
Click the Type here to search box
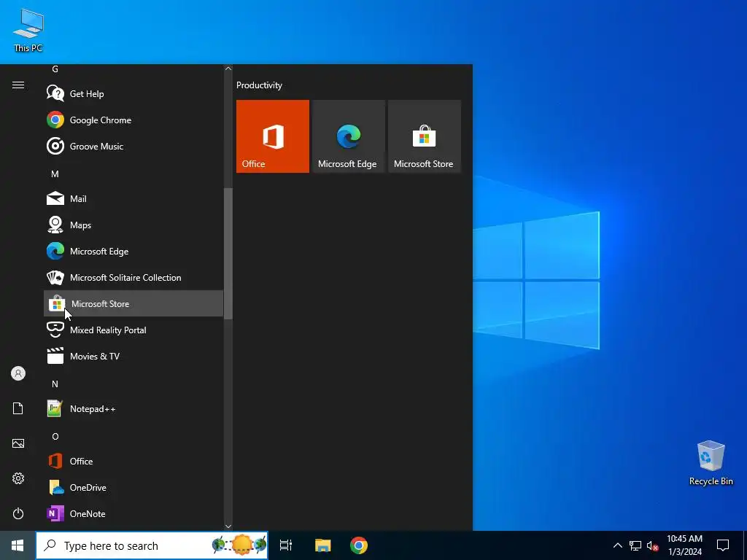tap(152, 545)
